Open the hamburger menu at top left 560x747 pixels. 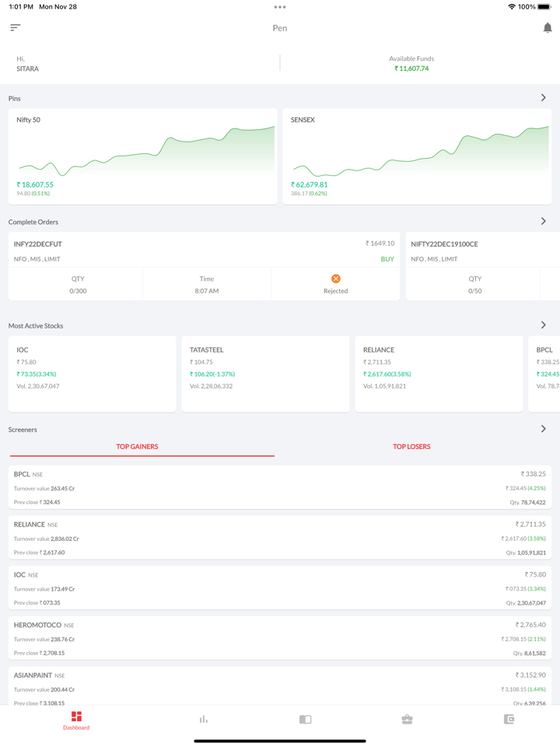tap(16, 28)
